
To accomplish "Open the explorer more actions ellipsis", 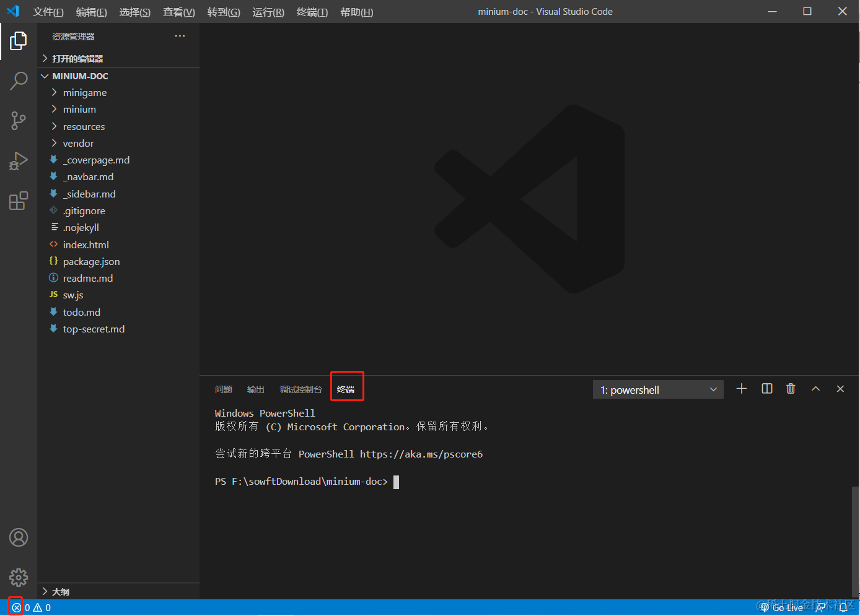I will [180, 36].
